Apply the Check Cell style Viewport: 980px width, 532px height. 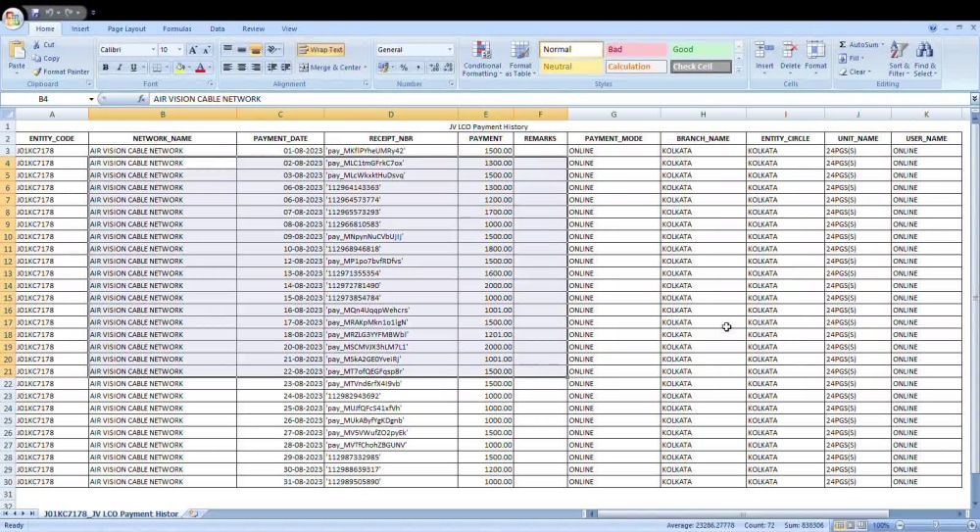tap(701, 67)
